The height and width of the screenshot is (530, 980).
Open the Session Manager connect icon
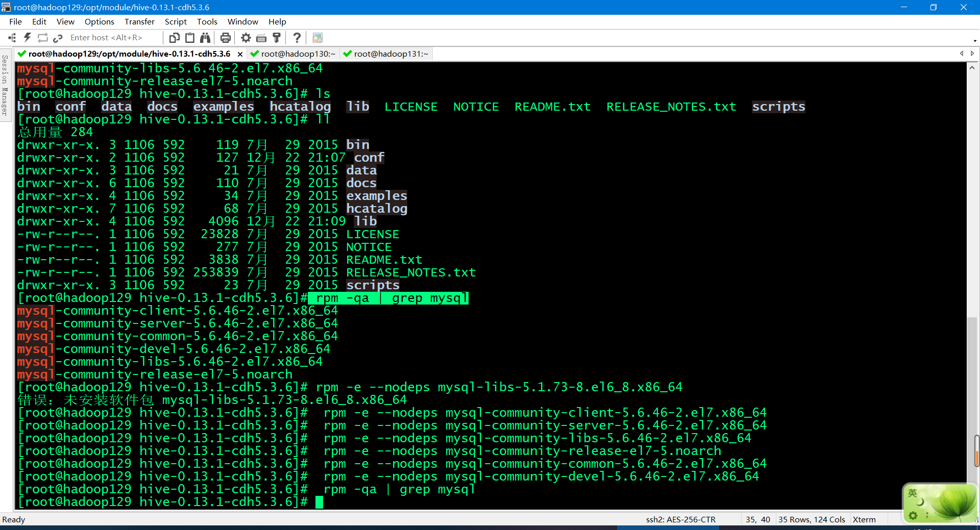pyautogui.click(x=12, y=38)
